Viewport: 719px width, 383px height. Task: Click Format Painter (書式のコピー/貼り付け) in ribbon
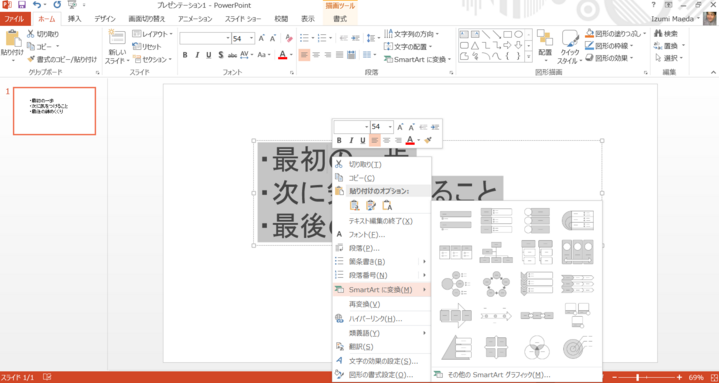[x=62, y=59]
